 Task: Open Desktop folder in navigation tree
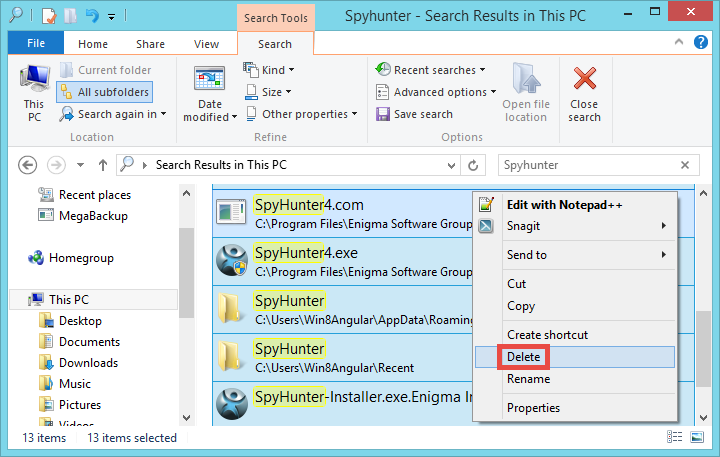[x=71, y=321]
